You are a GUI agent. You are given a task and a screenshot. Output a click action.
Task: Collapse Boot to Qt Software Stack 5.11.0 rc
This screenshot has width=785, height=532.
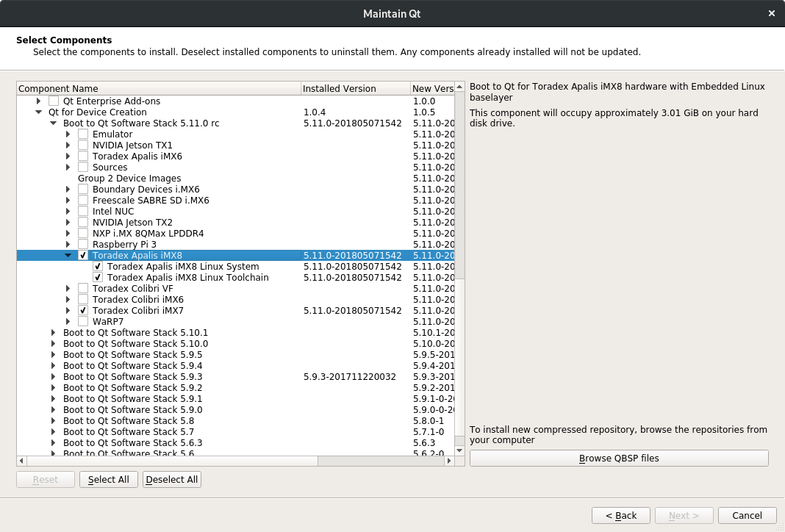point(53,123)
